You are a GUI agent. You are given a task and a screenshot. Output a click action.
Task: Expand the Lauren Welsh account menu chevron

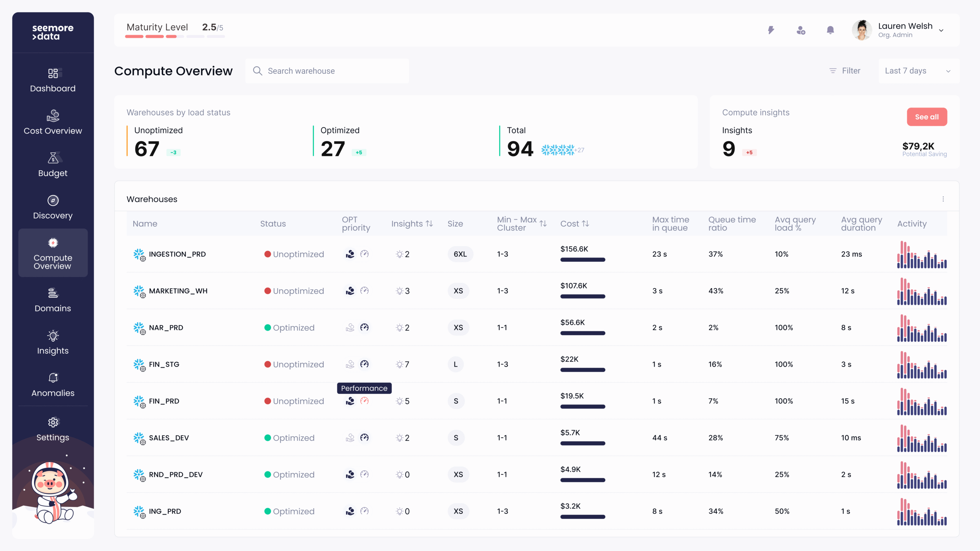pos(941,31)
